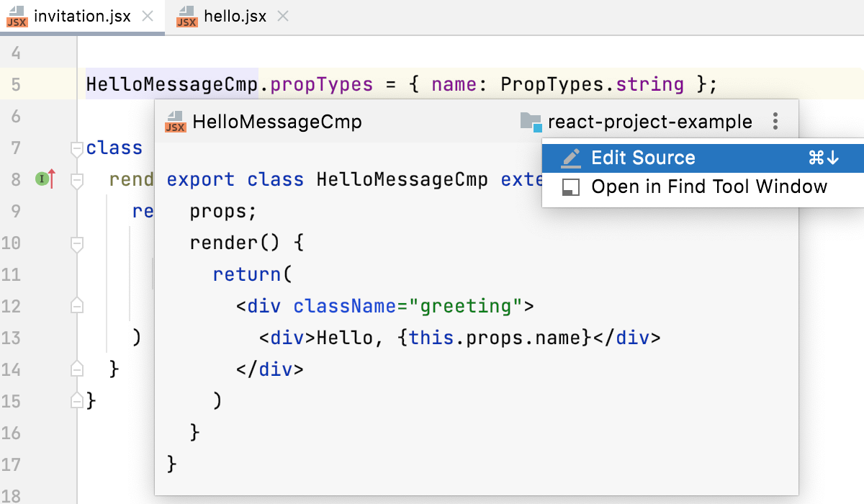Click the HelloMessageCmp title in the popup header
Image resolution: width=864 pixels, height=504 pixels.
coord(276,122)
